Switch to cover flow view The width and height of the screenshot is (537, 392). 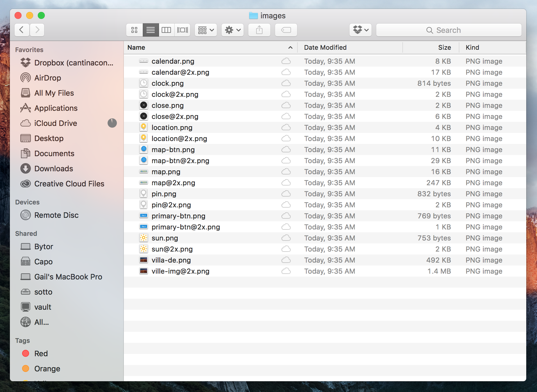point(182,30)
